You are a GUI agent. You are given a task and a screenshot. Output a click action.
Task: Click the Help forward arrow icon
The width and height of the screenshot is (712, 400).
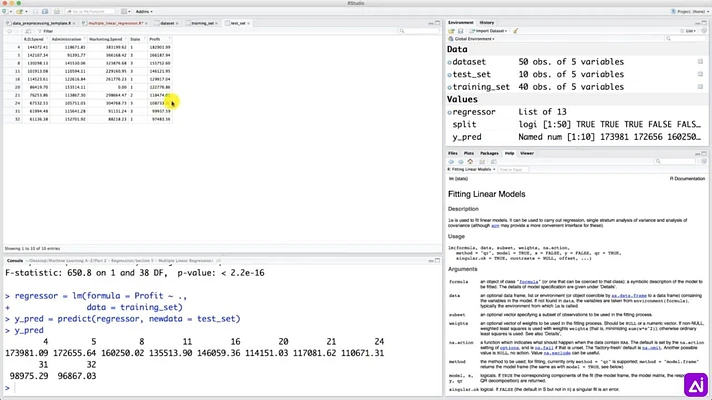click(x=460, y=162)
